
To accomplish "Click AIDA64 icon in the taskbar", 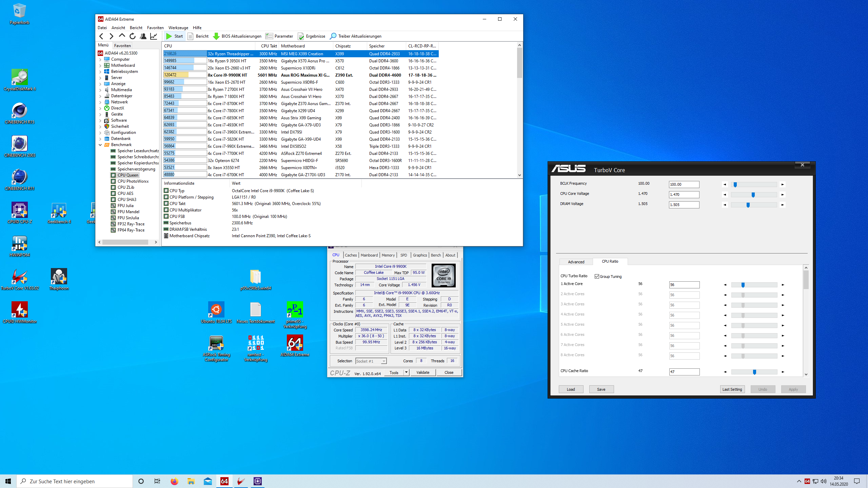I will [x=224, y=481].
